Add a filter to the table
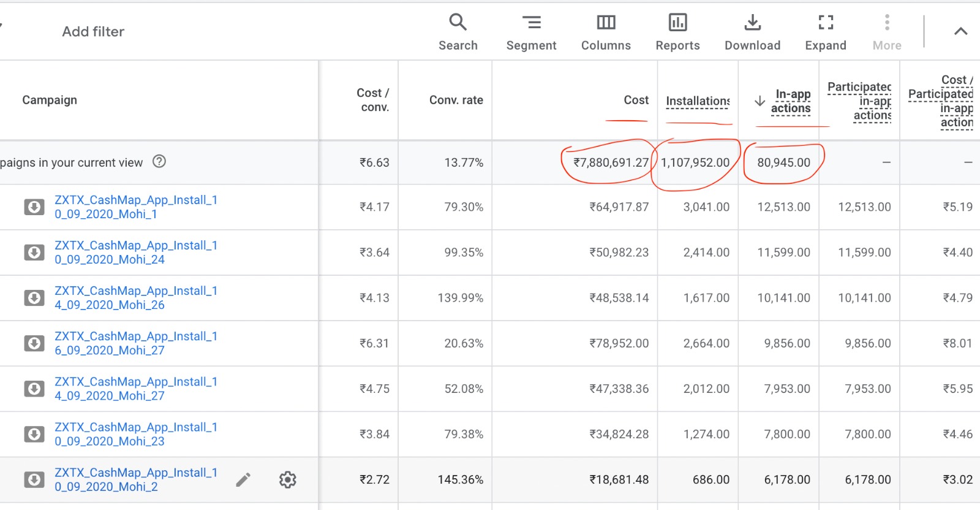980x510 pixels. (93, 31)
